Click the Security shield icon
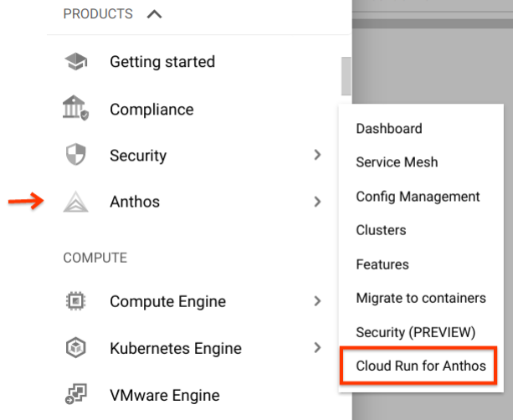 (75, 156)
